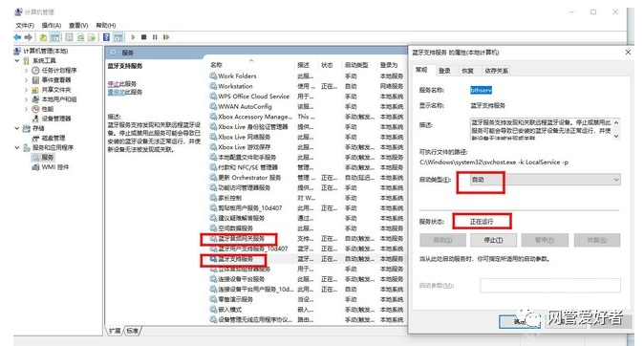Select the 蓝牙支持服务 service row
The width and height of the screenshot is (644, 346).
tap(306, 259)
